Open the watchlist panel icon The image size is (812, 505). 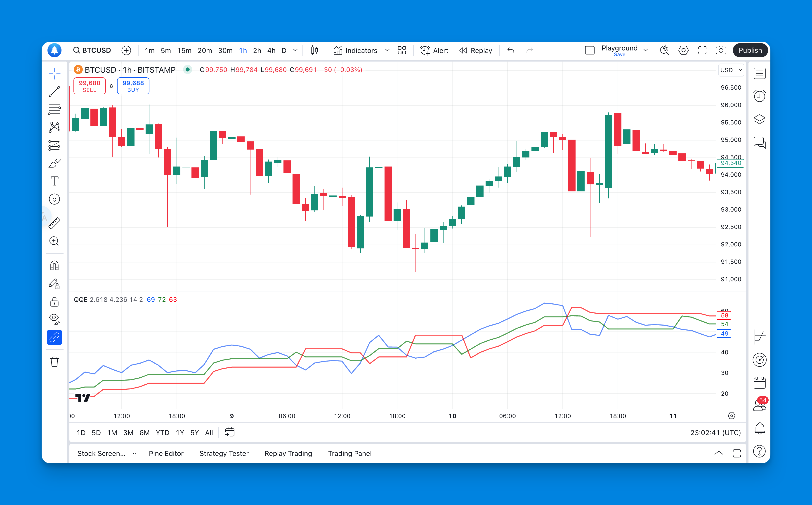(x=760, y=74)
